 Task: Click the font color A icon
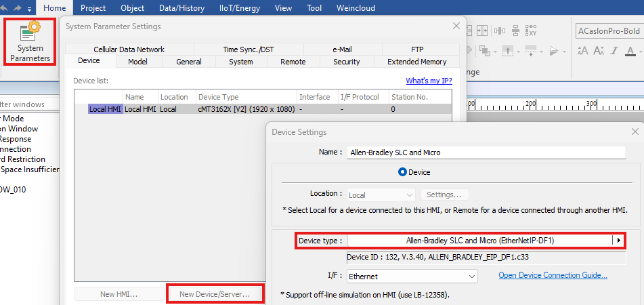(x=631, y=51)
